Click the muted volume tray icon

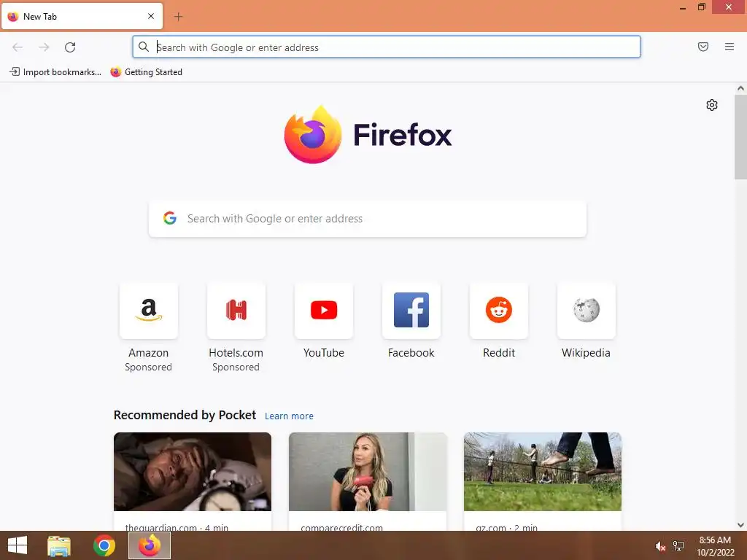660,546
